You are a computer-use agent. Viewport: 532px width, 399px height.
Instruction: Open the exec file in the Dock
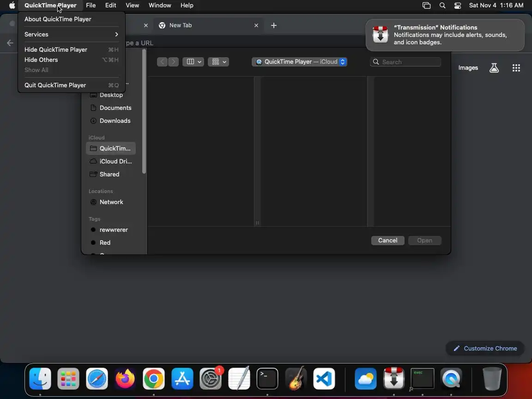422,379
